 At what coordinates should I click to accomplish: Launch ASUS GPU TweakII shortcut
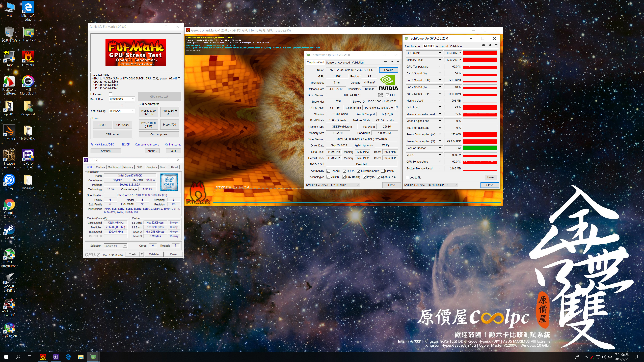9,307
